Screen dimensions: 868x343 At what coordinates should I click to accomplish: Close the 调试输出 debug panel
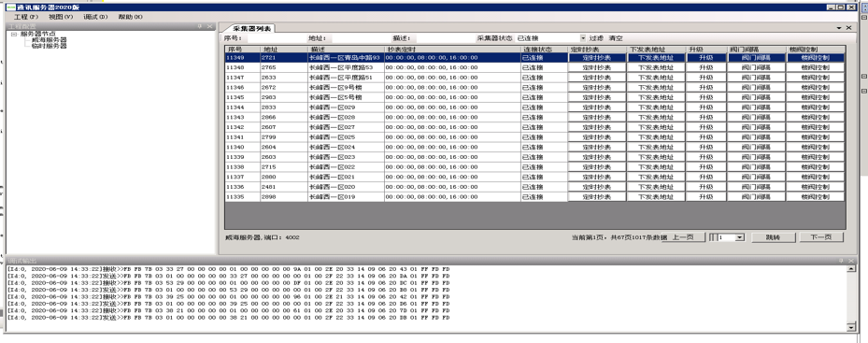point(852,261)
